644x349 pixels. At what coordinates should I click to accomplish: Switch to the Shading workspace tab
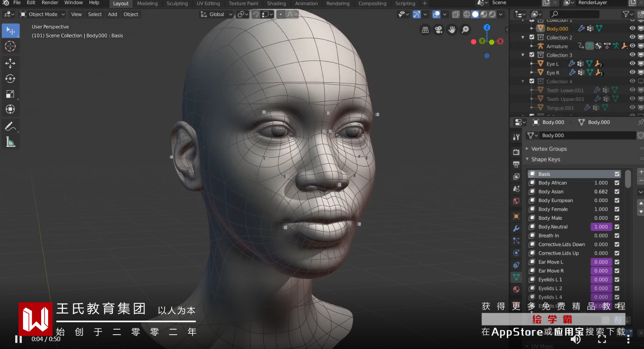pyautogui.click(x=277, y=3)
